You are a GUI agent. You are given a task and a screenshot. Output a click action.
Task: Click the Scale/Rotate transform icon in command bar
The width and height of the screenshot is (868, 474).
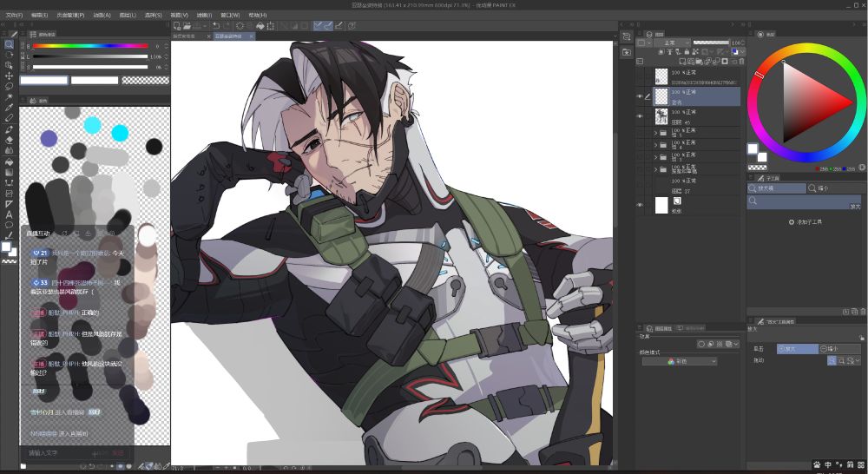click(271, 25)
